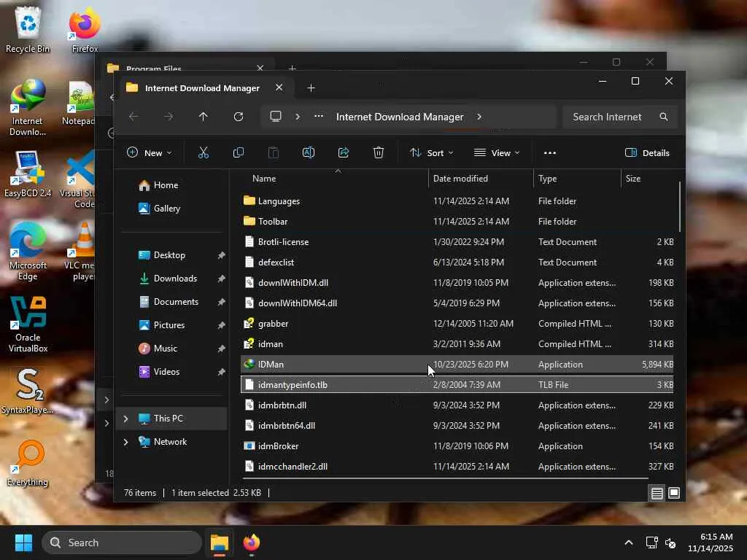The width and height of the screenshot is (747, 560).
Task: Open the New dropdown menu
Action: [149, 153]
